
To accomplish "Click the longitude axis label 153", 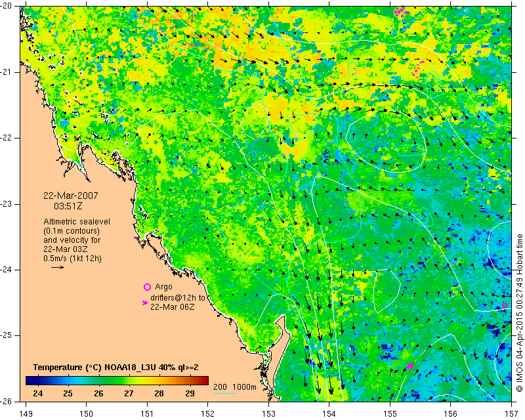I will 268,414.
